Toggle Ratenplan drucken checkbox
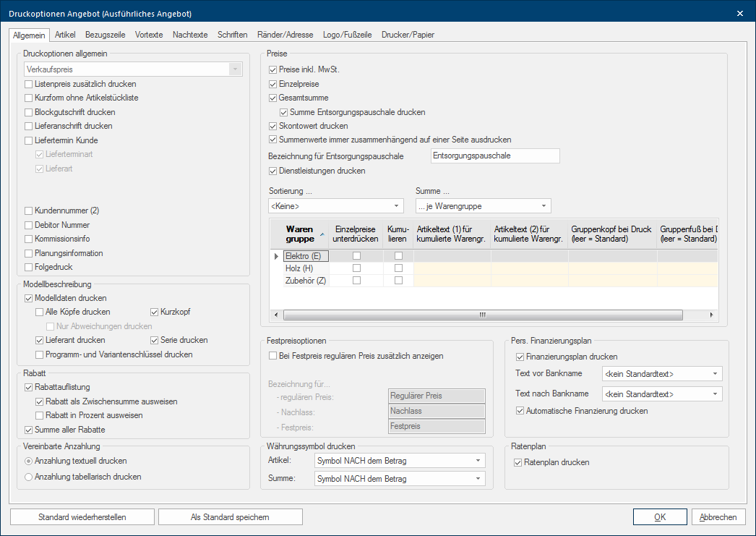Screen dimensions: 756x536 pyautogui.click(x=518, y=462)
